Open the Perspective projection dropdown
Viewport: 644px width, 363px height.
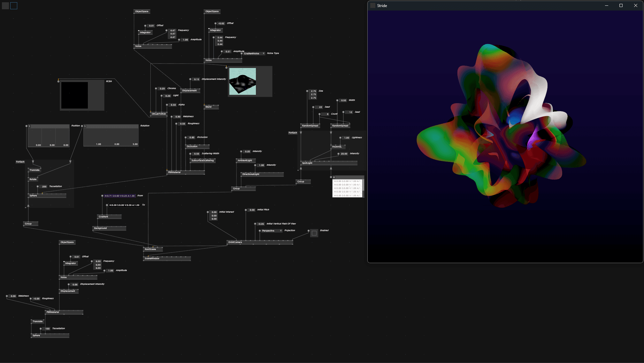(x=272, y=231)
